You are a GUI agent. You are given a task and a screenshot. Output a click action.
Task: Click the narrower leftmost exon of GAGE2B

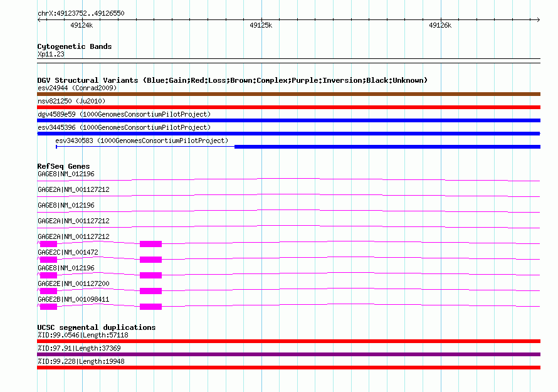(48, 307)
